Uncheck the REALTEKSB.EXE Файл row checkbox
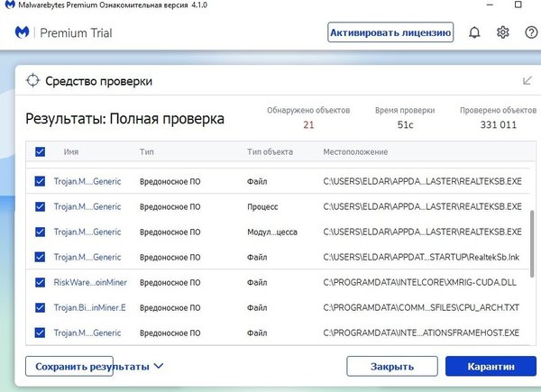 (x=40, y=181)
